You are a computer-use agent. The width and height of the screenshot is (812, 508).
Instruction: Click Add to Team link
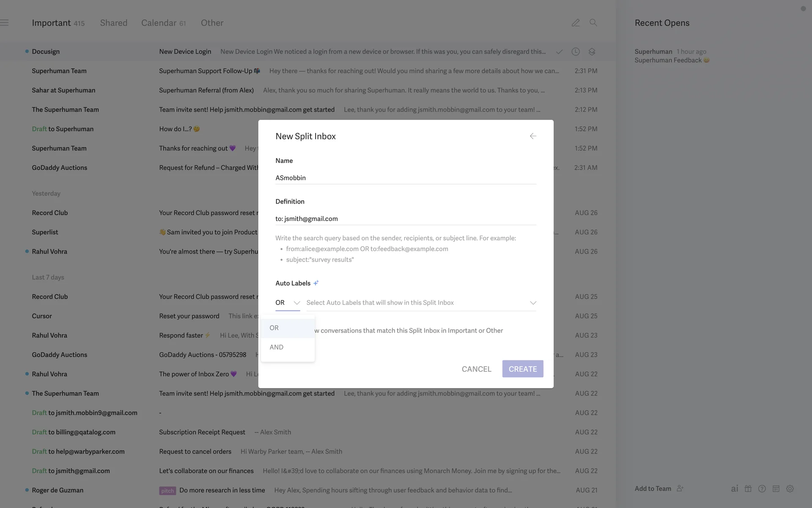coord(653,489)
